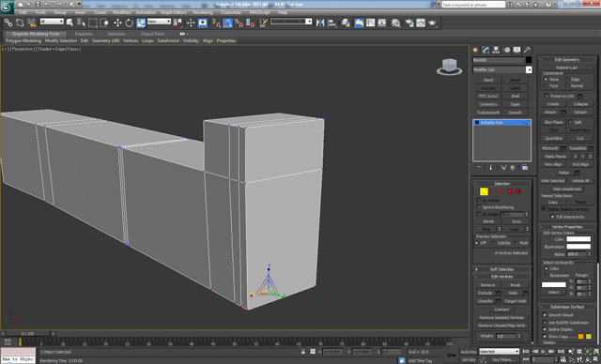Click the Hide Unselected button

[x=567, y=190]
